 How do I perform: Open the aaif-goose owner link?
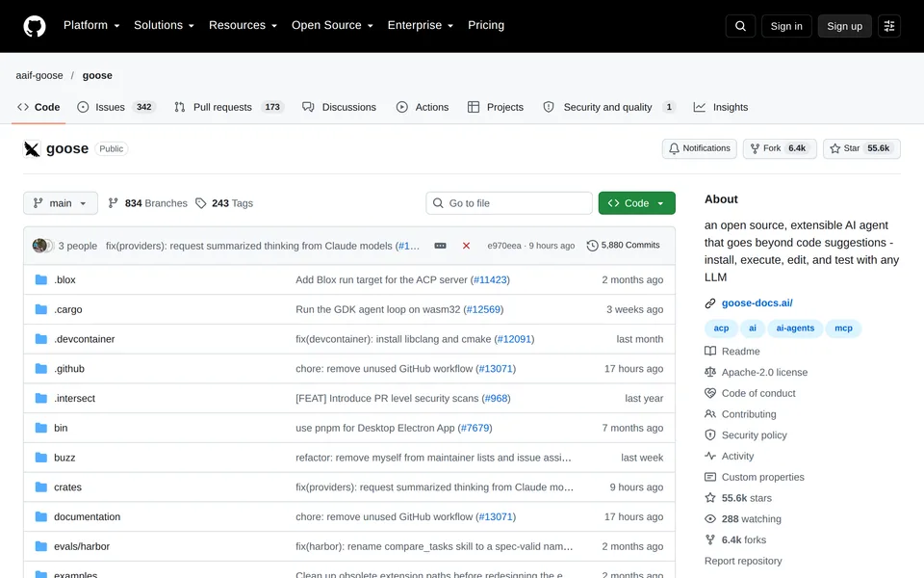38,75
